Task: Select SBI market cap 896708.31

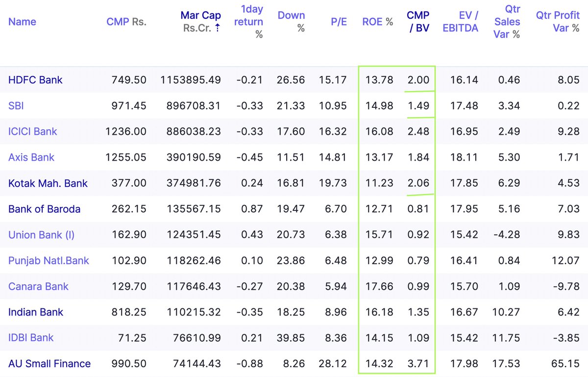Action: coord(194,105)
